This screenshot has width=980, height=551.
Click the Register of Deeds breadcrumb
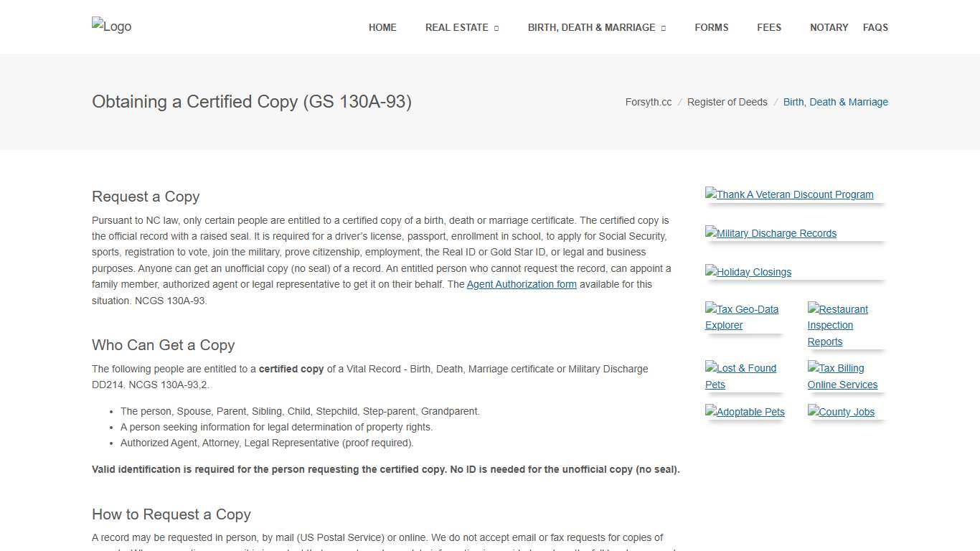coord(727,102)
